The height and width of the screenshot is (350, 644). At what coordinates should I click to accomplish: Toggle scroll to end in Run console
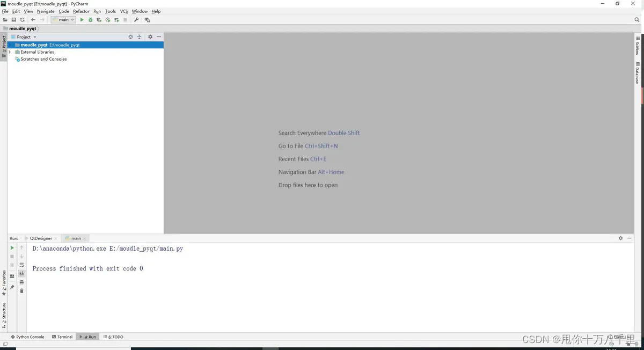tap(22, 274)
